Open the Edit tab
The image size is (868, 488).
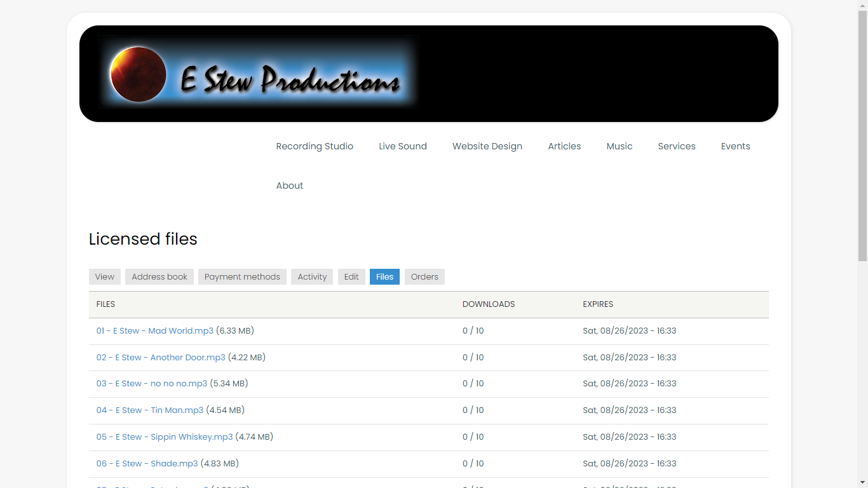point(351,277)
